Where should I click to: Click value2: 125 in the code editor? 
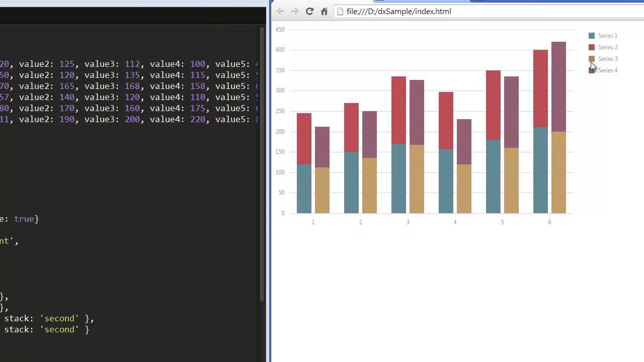(x=46, y=64)
